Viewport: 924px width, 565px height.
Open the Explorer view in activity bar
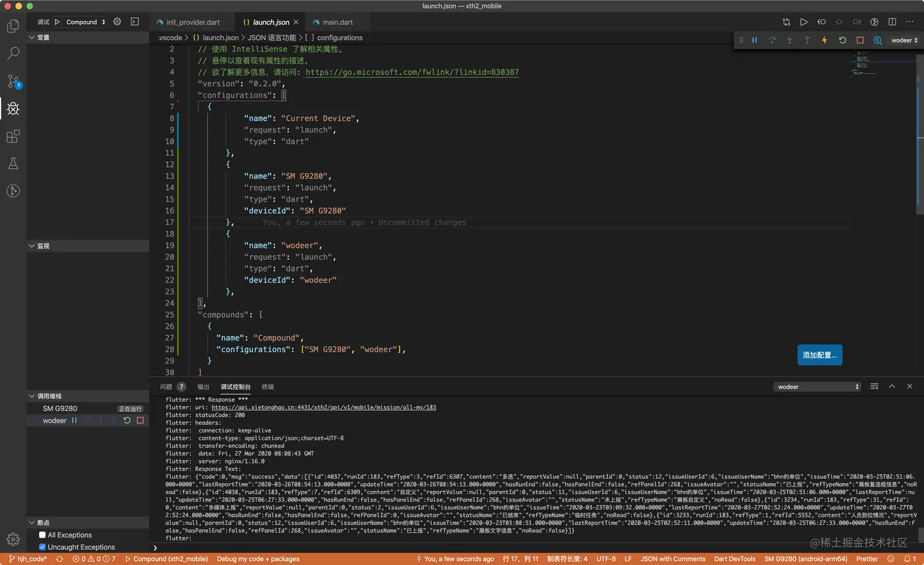tap(13, 26)
